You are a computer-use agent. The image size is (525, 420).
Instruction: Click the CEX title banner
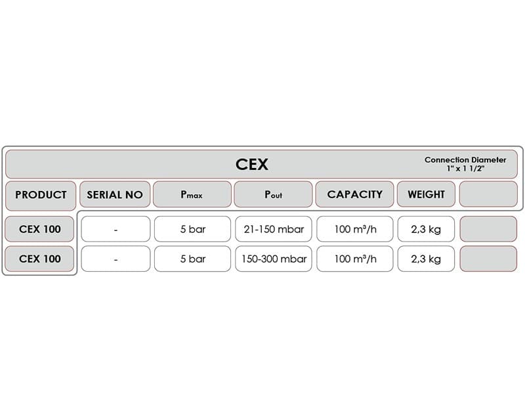(x=252, y=164)
